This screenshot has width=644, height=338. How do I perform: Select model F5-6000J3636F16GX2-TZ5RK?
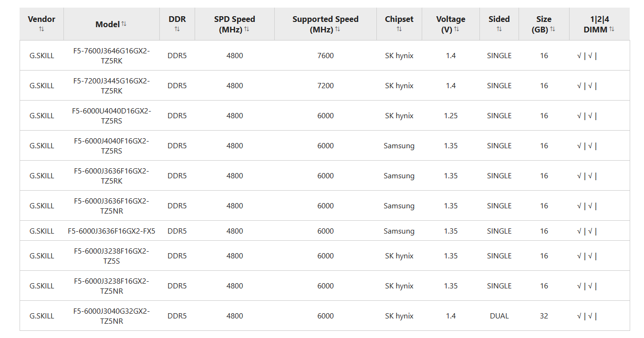(x=112, y=175)
